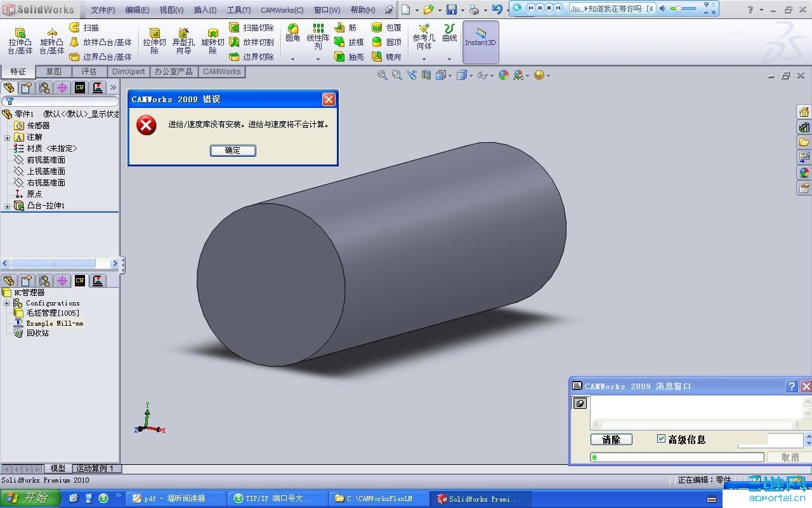Open the 开始 Start menu
The image size is (812, 508).
point(30,498)
